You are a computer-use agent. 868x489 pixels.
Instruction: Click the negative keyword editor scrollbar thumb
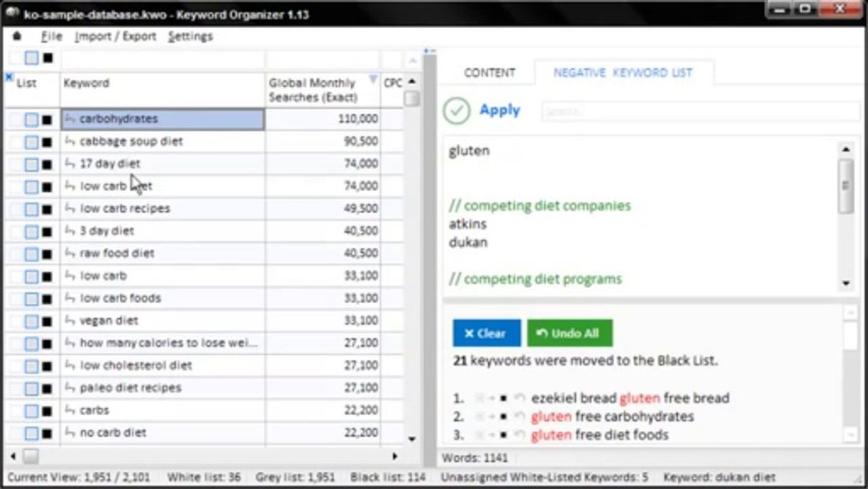[846, 186]
